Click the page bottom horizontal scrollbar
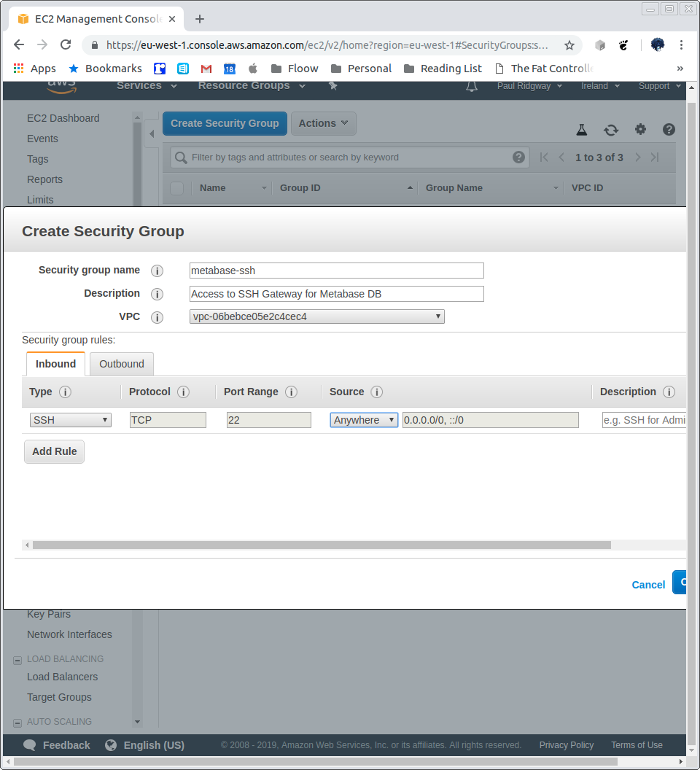The image size is (700, 770). 315,762
